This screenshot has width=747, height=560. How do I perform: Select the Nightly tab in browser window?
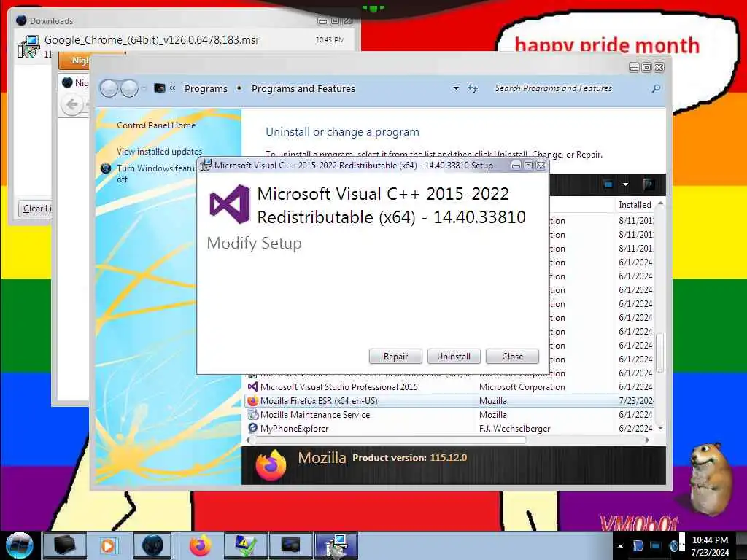click(75, 83)
